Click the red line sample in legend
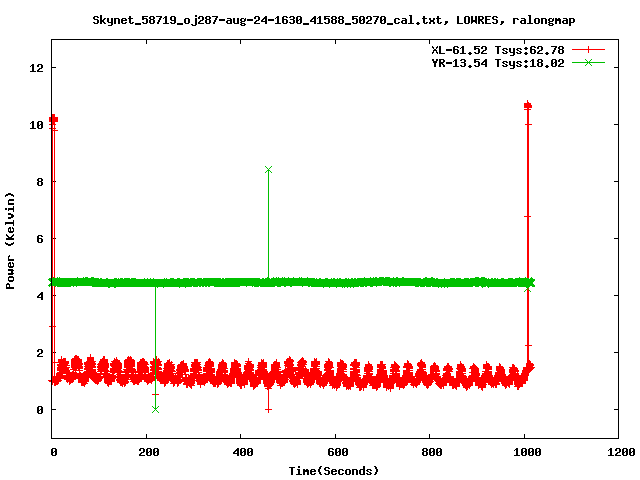Image resolution: width=640 pixels, height=480 pixels. tap(589, 49)
